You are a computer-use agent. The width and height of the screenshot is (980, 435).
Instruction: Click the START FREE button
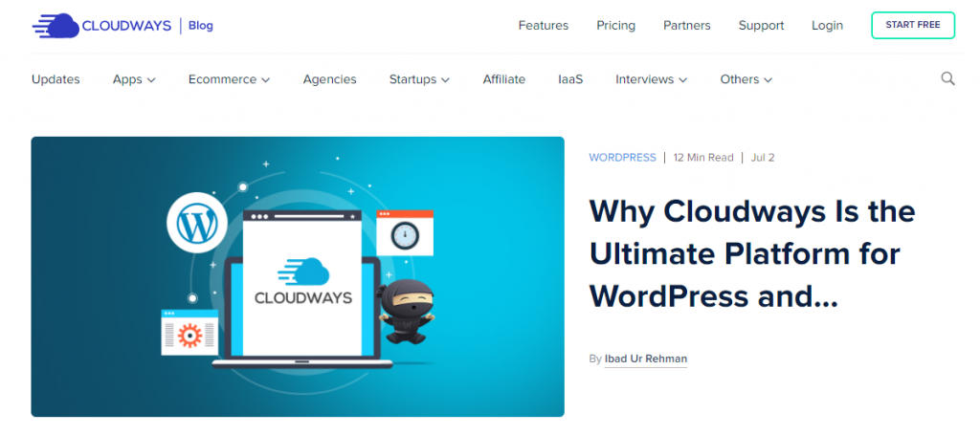point(912,26)
